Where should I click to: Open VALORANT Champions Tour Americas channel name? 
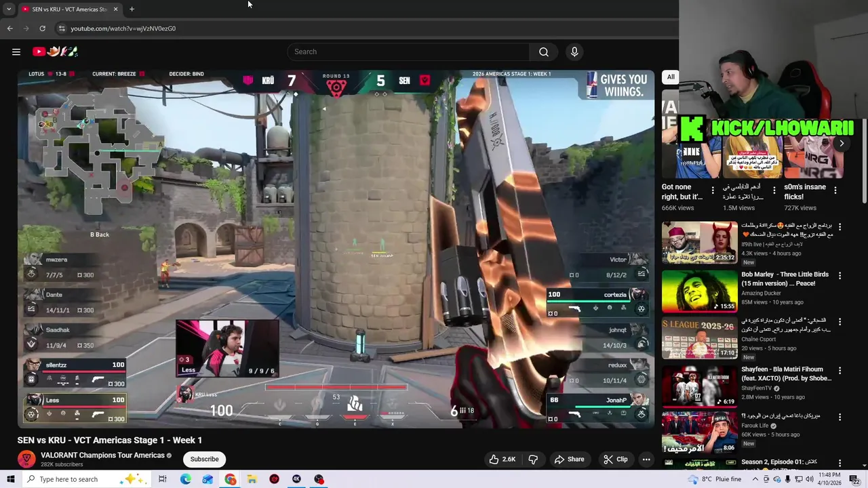tap(102, 455)
